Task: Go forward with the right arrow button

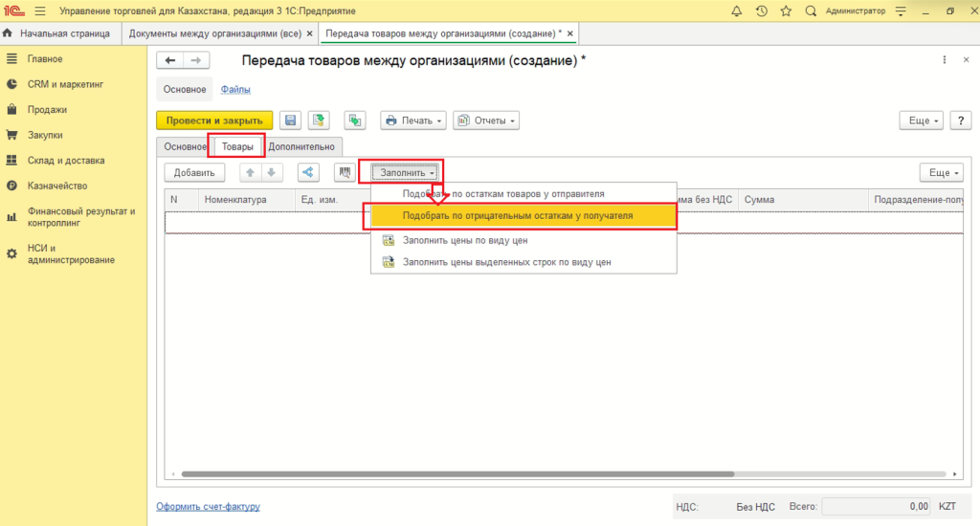Action: click(x=196, y=60)
